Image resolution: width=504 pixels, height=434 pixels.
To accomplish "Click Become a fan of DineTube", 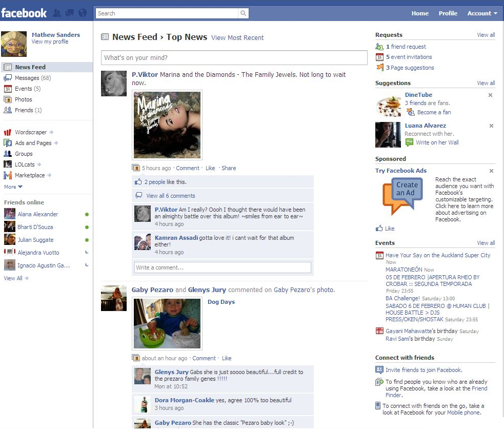I will click(434, 112).
